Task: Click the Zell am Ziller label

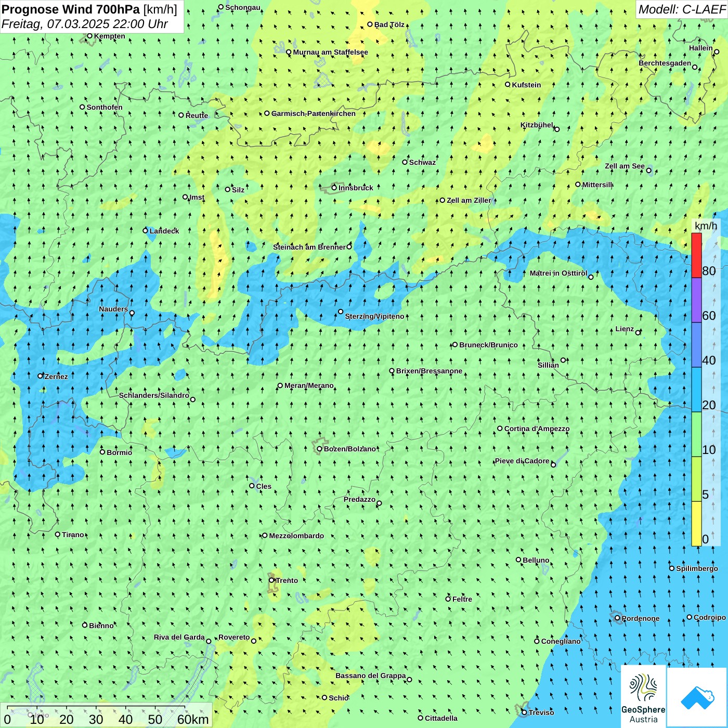Action: [469, 200]
